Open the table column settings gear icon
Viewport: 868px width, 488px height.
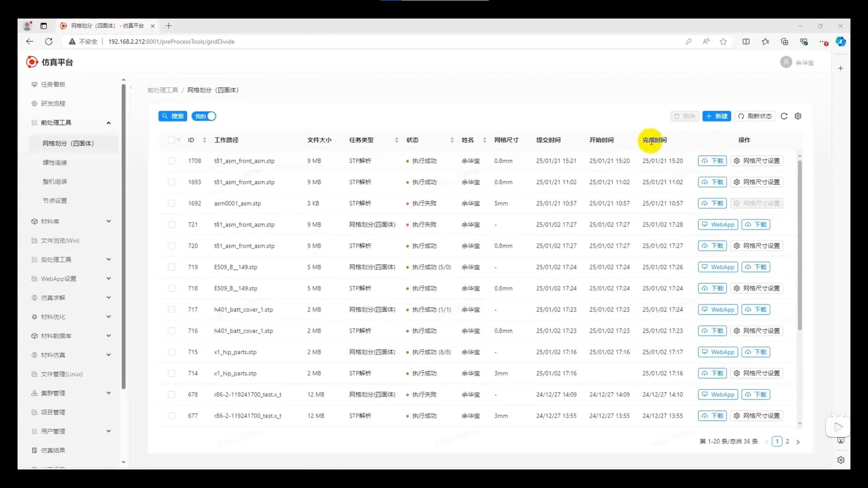point(798,116)
